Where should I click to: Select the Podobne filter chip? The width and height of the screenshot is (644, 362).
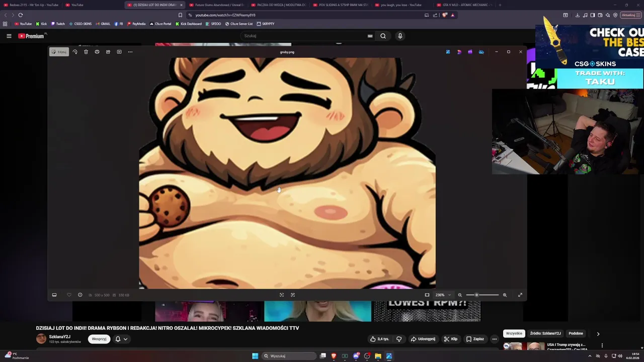pyautogui.click(x=576, y=333)
